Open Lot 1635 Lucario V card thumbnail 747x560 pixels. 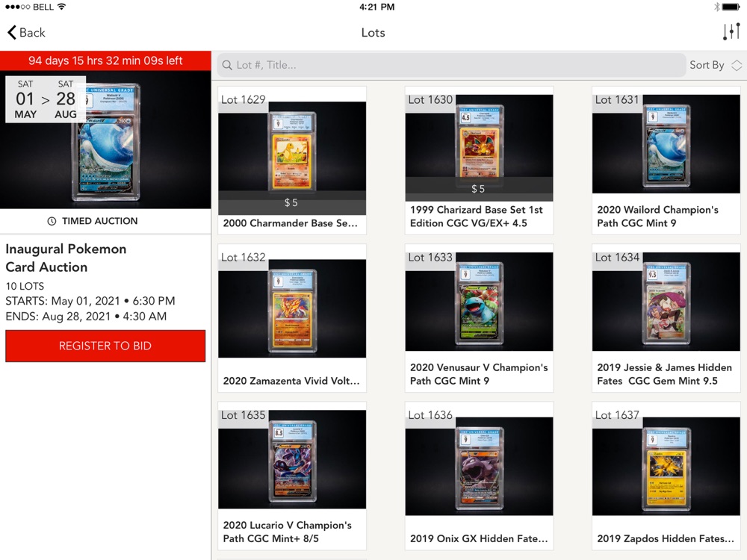[x=292, y=459]
